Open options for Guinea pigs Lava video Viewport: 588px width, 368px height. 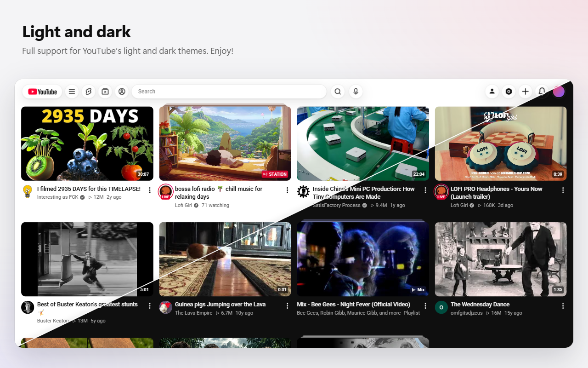click(x=287, y=305)
